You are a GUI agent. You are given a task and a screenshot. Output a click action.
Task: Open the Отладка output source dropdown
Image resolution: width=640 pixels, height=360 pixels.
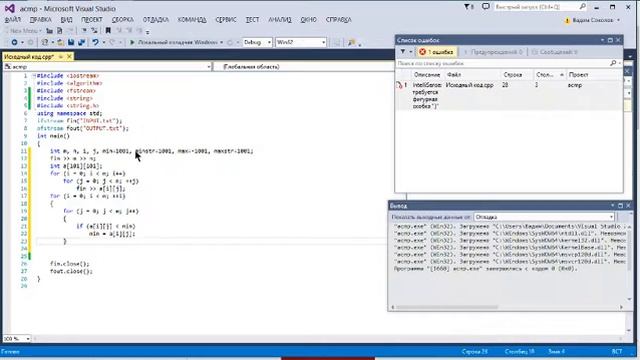(x=544, y=217)
